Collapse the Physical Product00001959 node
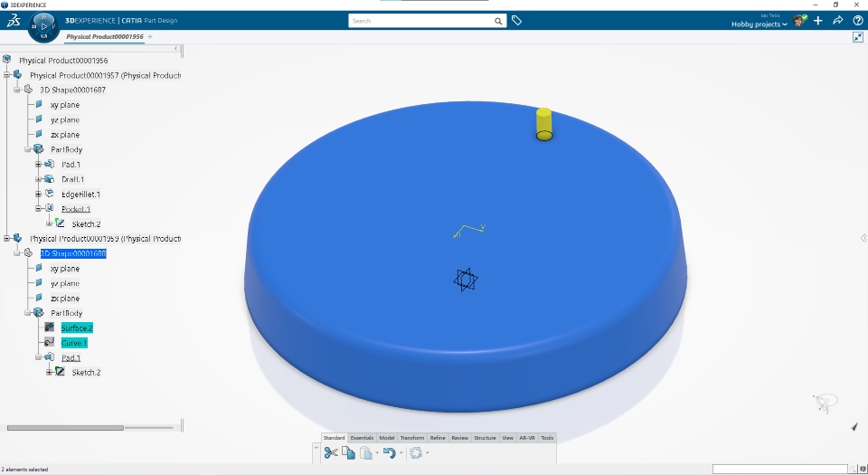Image resolution: width=868 pixels, height=475 pixels. [x=6, y=238]
